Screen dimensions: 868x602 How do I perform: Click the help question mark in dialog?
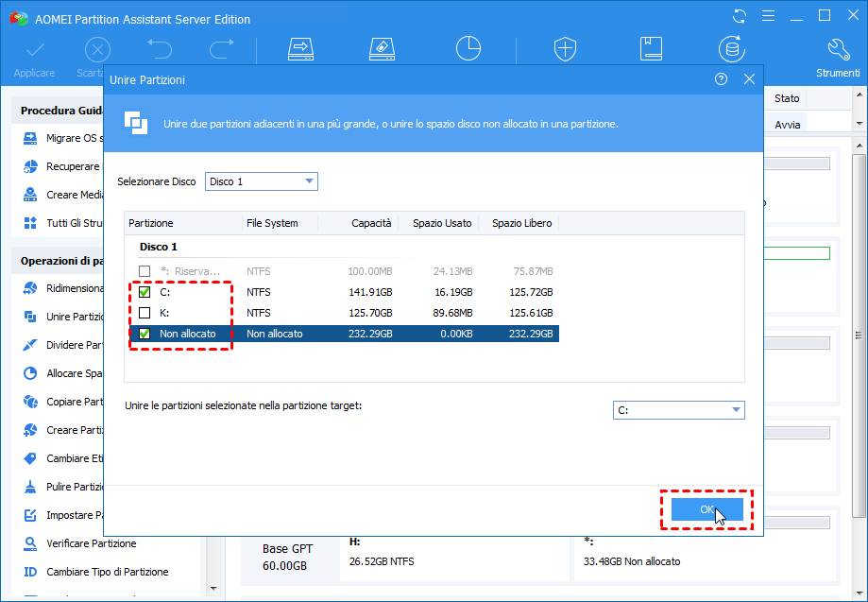[721, 79]
